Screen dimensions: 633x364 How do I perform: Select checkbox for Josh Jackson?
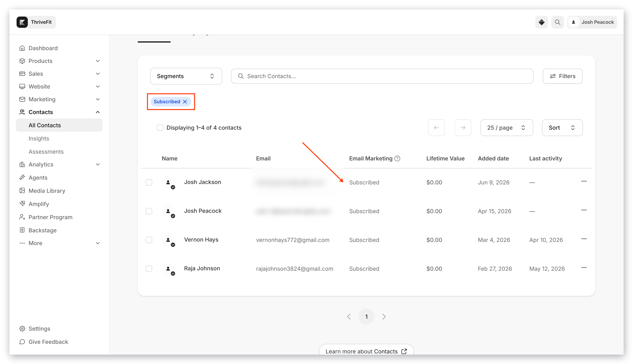(149, 182)
